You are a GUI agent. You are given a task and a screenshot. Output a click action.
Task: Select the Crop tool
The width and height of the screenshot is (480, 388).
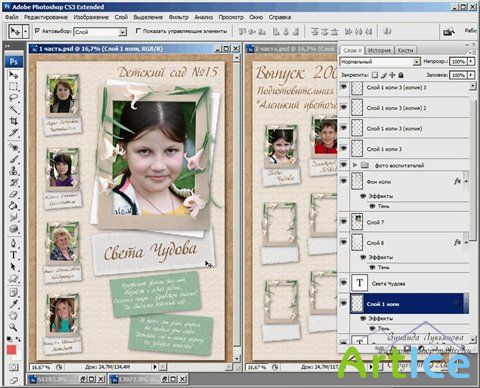pos(13,121)
